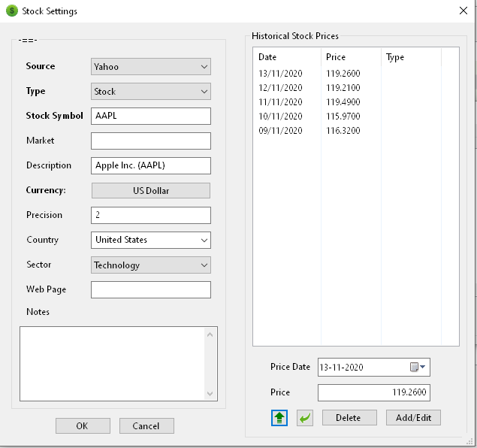Click the Delete price button
This screenshot has height=448, width=477.
(x=349, y=418)
